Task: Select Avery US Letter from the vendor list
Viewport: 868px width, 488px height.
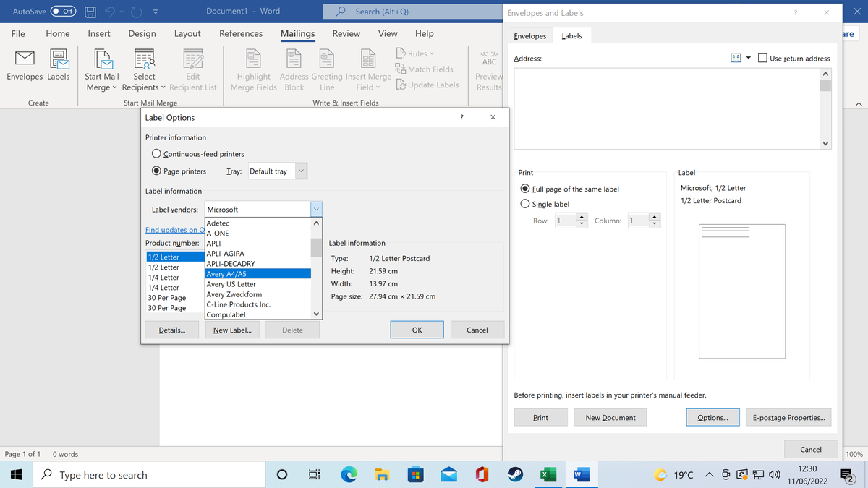Action: (231, 284)
